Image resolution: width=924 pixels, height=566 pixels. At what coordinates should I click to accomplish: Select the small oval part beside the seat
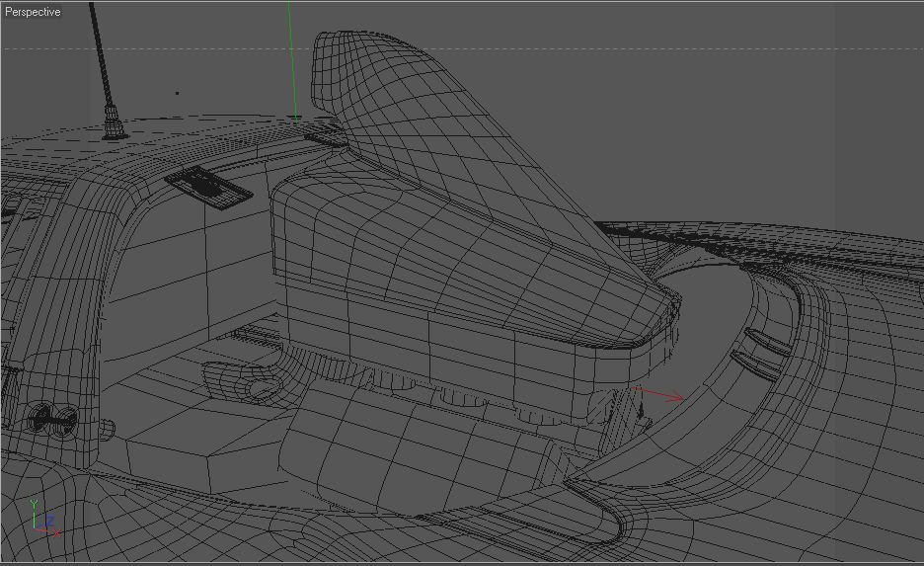point(242,380)
